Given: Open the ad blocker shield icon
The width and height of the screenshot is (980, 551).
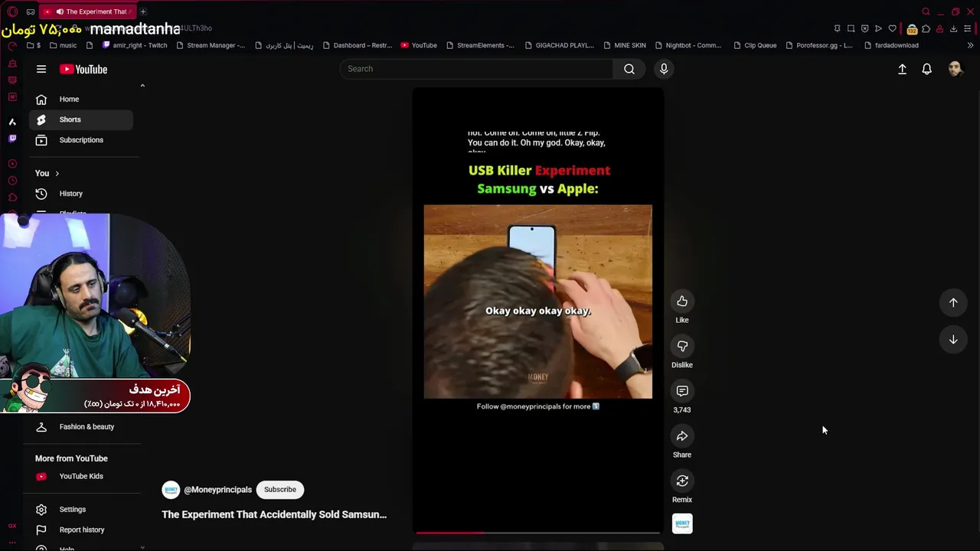Looking at the screenshot, I should [865, 28].
